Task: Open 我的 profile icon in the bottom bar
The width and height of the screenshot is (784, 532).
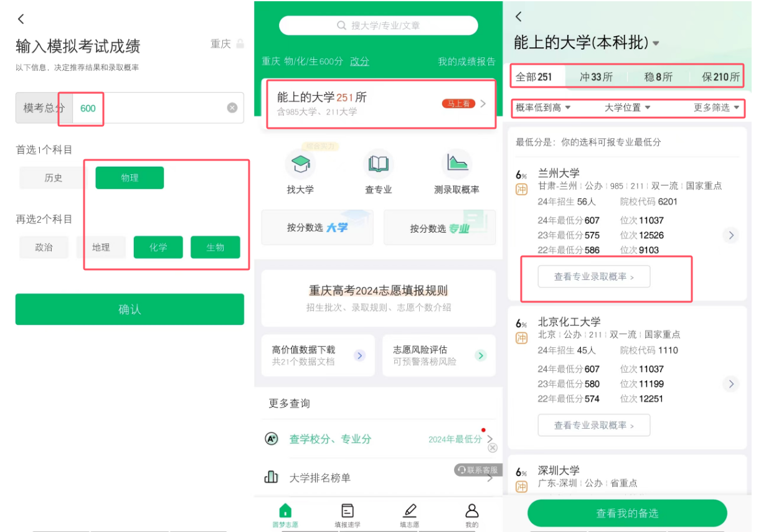Action: [x=472, y=511]
